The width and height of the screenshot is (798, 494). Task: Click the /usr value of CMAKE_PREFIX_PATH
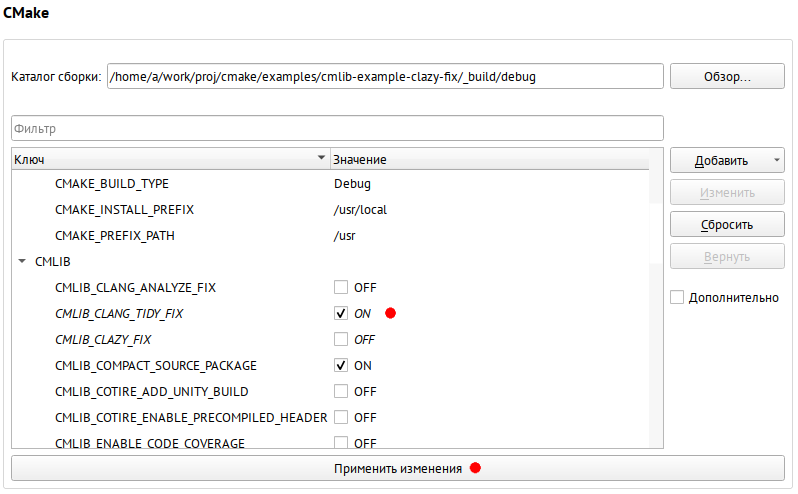[x=345, y=236]
